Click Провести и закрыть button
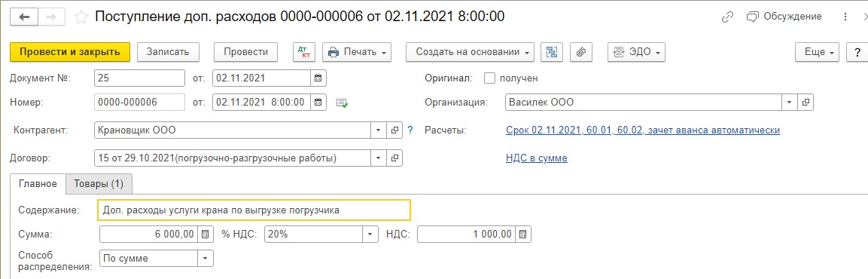The image size is (868, 279). tap(70, 51)
